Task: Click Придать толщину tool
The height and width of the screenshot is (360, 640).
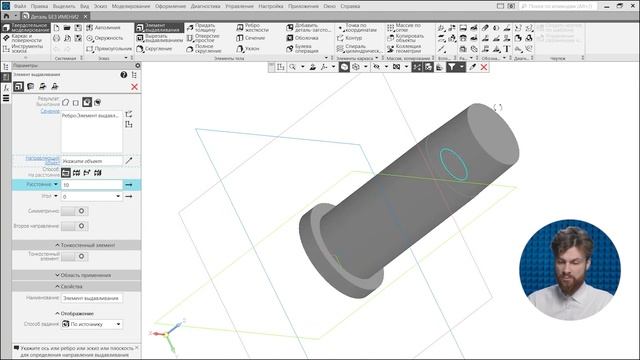Action: coord(201,28)
